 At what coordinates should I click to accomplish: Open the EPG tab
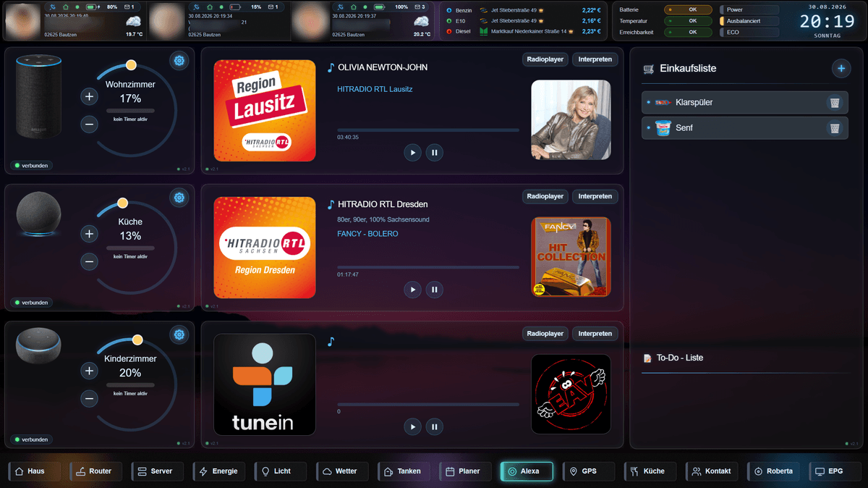[x=835, y=471]
